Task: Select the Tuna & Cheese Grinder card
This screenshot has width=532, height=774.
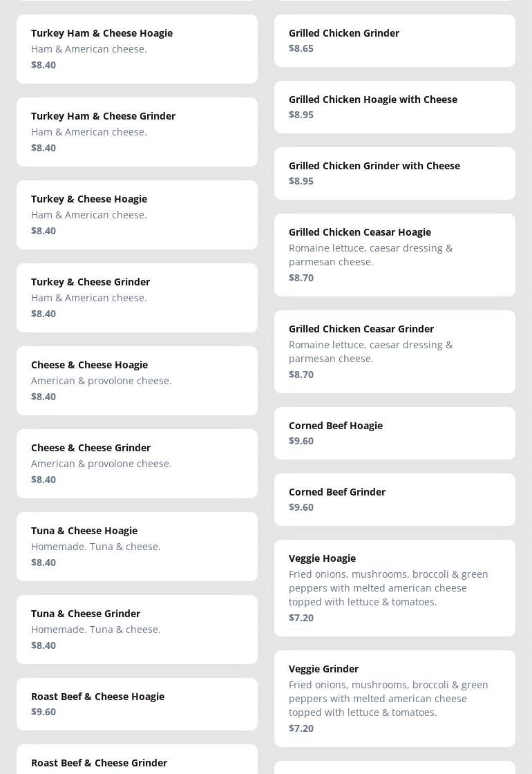Action: coord(137,630)
